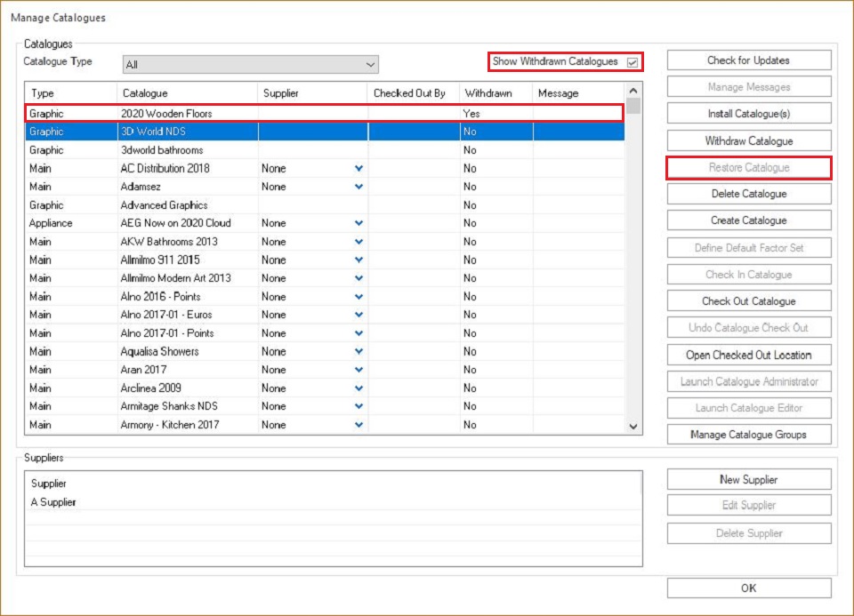Click Launch Catalogue Administrator button

click(x=749, y=381)
